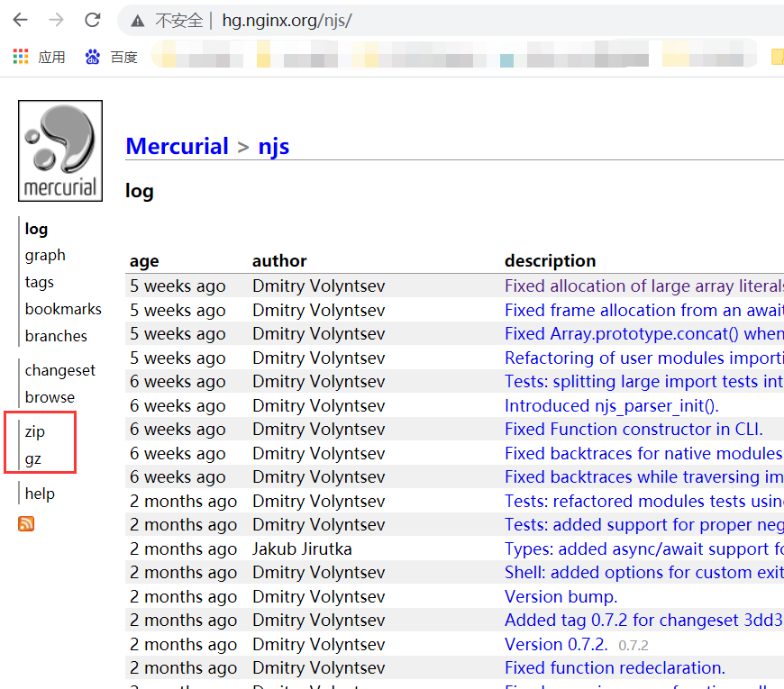Download the zip archive
Image resolution: width=784 pixels, height=689 pixels.
[x=35, y=431]
